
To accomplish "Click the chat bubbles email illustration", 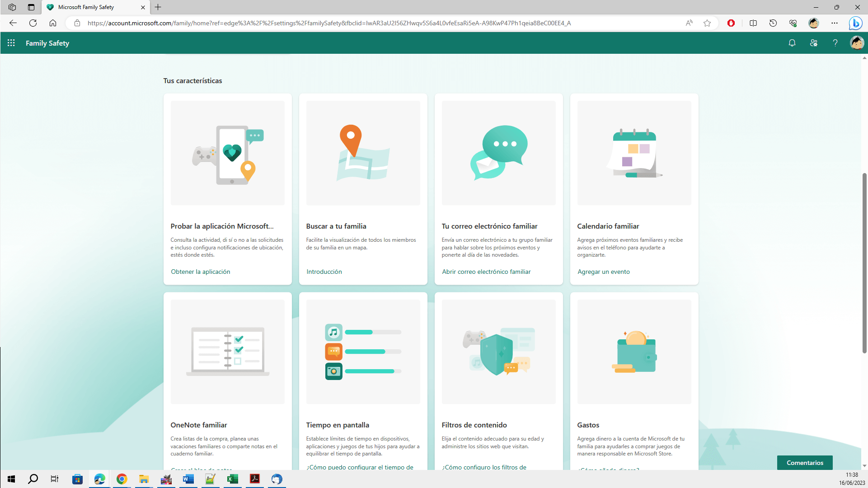I will [499, 153].
